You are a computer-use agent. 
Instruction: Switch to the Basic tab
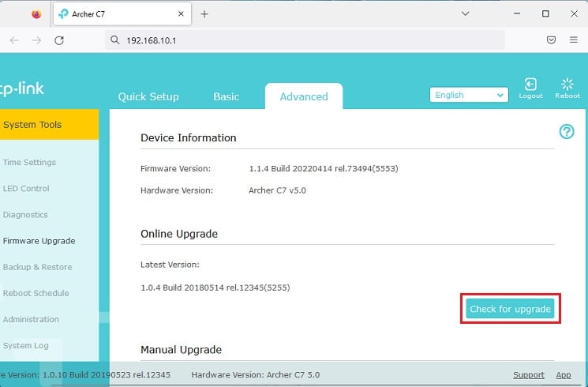(227, 97)
